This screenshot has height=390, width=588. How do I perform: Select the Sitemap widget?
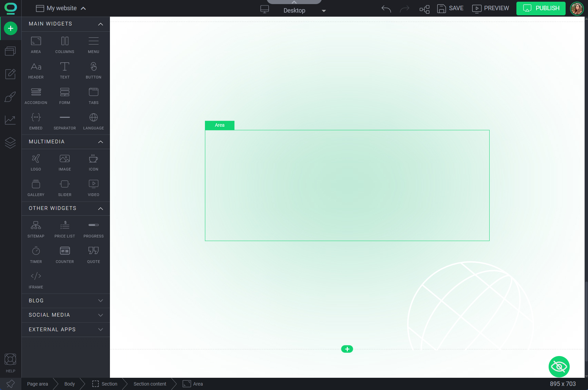tap(36, 229)
